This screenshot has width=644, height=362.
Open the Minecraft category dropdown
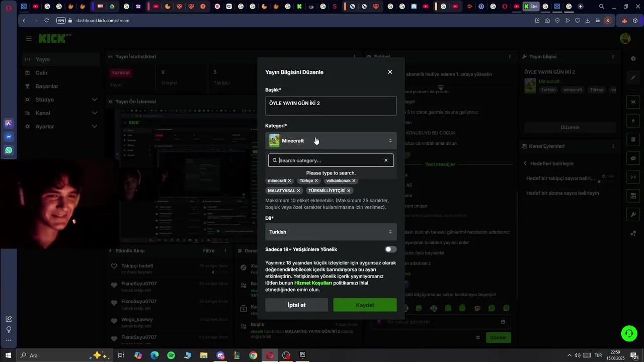[331, 141]
